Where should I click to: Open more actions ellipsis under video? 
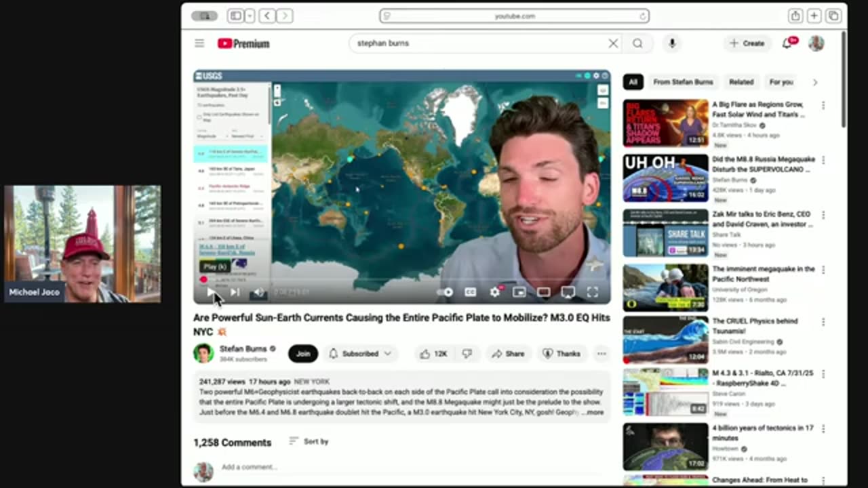[601, 354]
